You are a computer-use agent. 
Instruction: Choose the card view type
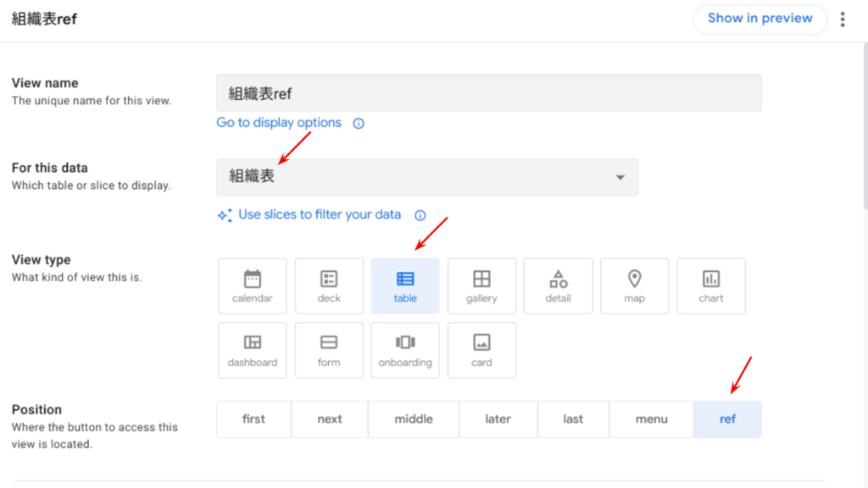[481, 350]
